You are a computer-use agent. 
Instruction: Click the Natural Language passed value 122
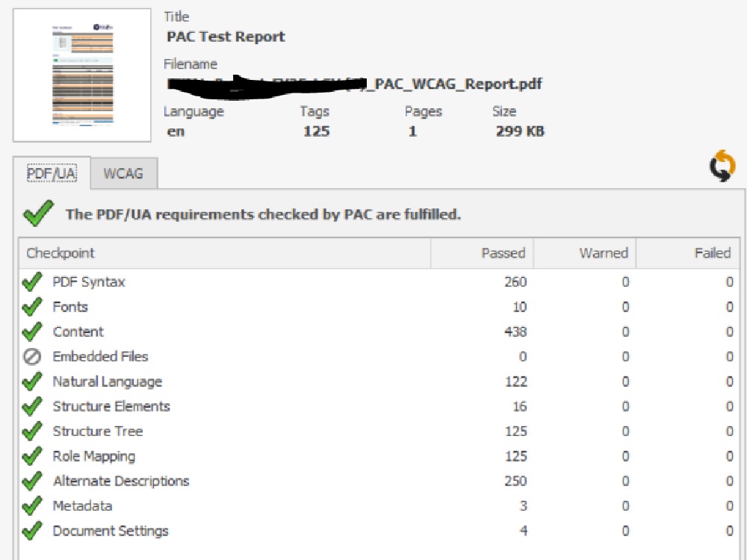point(516,382)
